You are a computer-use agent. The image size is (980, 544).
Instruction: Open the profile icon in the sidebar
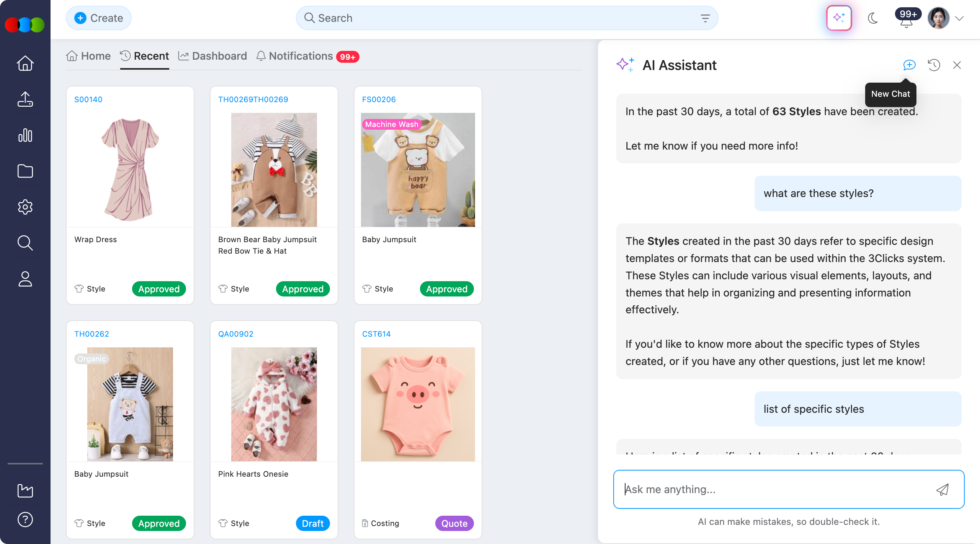point(25,279)
